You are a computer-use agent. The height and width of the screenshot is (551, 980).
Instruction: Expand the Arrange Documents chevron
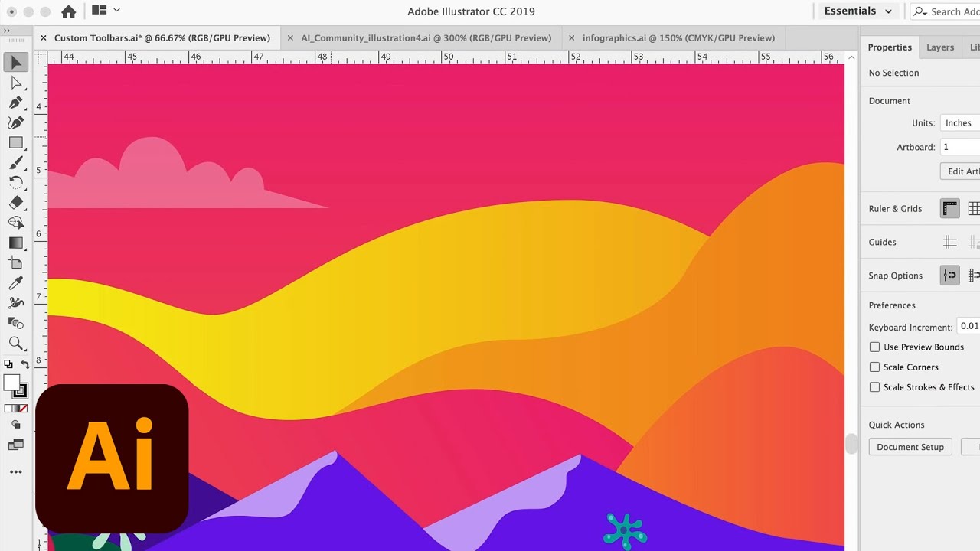116,11
